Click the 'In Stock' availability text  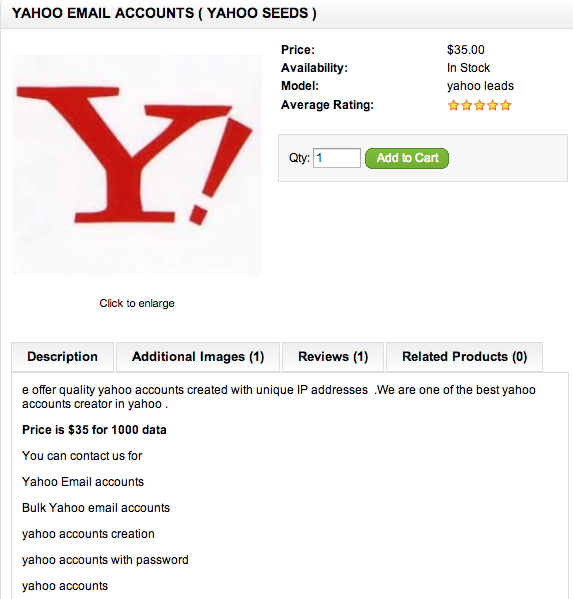pos(468,68)
